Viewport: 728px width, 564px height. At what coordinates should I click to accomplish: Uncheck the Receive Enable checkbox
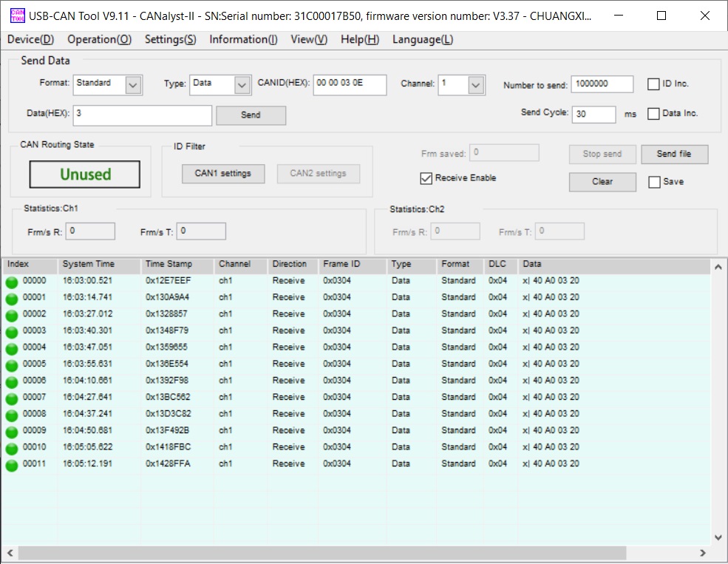[x=426, y=178]
